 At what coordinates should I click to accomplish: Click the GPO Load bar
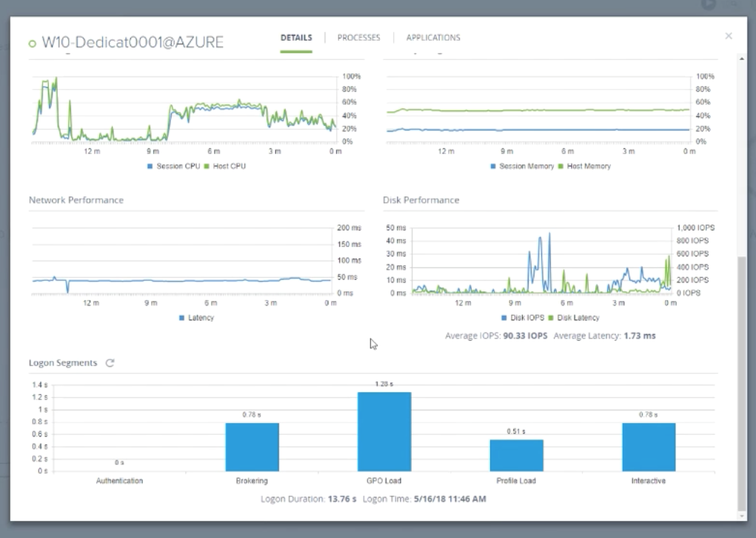point(384,431)
